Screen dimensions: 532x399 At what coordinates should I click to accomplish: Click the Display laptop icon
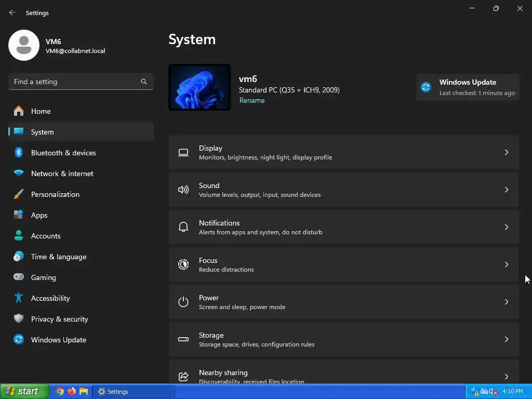pos(183,153)
